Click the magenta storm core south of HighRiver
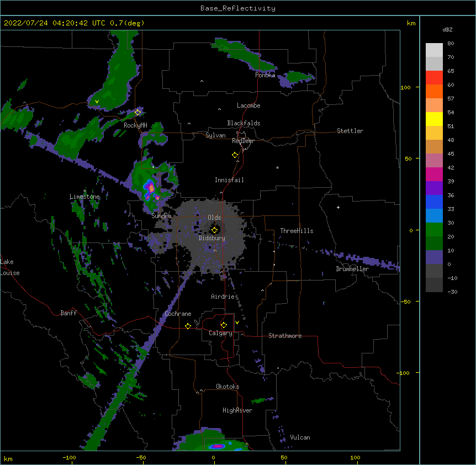The image size is (476, 465). click(218, 446)
